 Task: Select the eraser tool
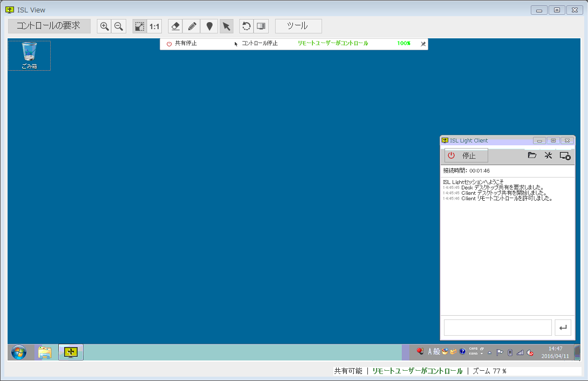175,26
